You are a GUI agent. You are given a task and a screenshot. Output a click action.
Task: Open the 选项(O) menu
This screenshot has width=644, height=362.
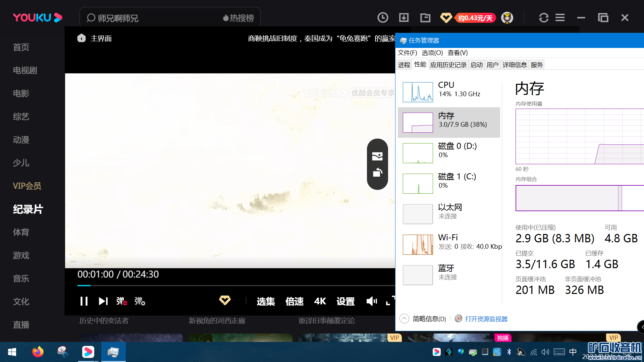[x=432, y=53]
